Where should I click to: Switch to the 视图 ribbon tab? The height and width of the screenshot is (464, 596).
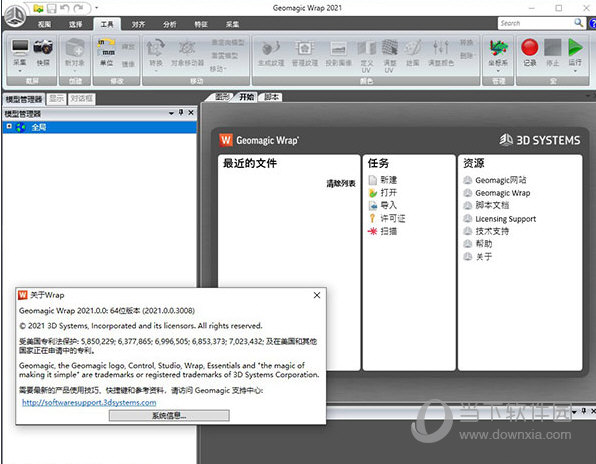click(44, 24)
